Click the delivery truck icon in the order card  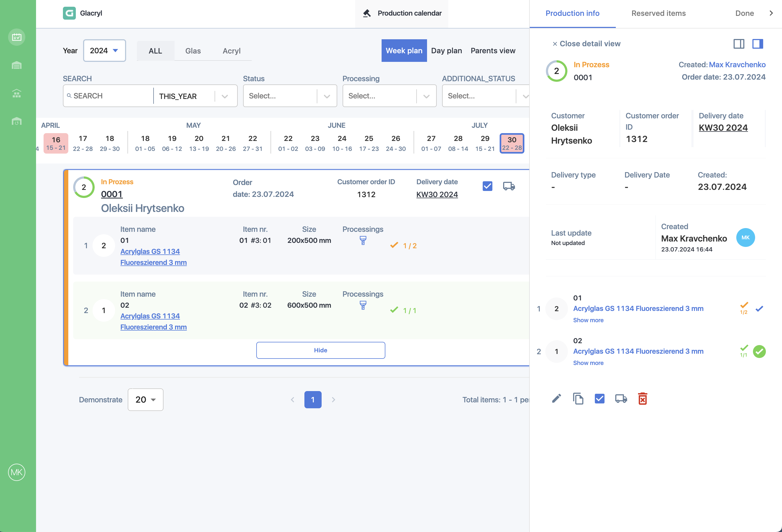pos(509,186)
